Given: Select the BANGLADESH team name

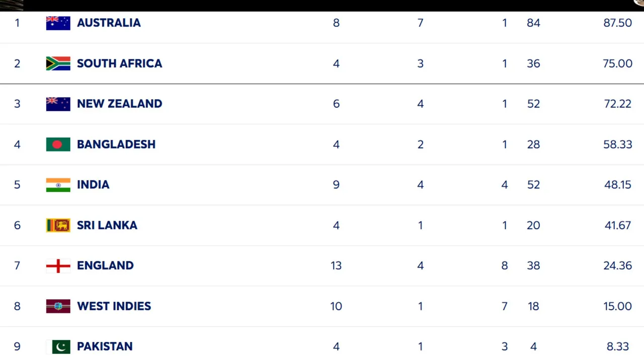Looking at the screenshot, I should click(116, 144).
